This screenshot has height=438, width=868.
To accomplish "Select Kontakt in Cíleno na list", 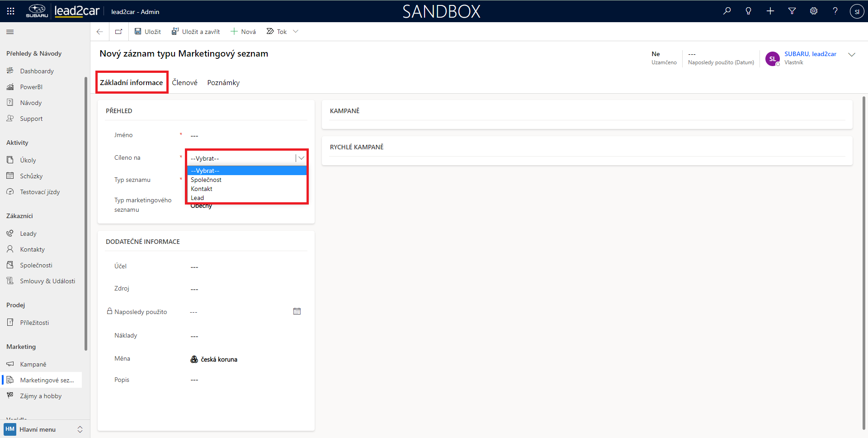I will tap(202, 189).
